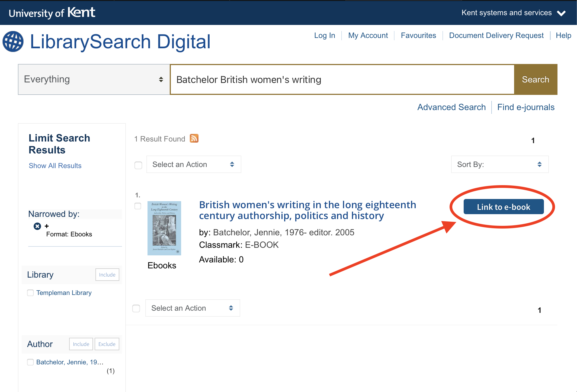Image resolution: width=577 pixels, height=392 pixels.
Task: Click the book cover thumbnail
Action: [164, 228]
